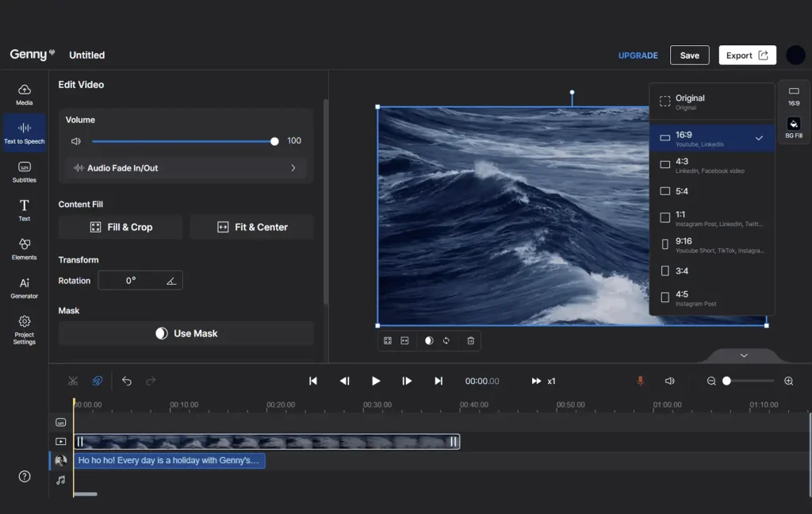
Task: Click the Volume slider track
Action: (182, 141)
